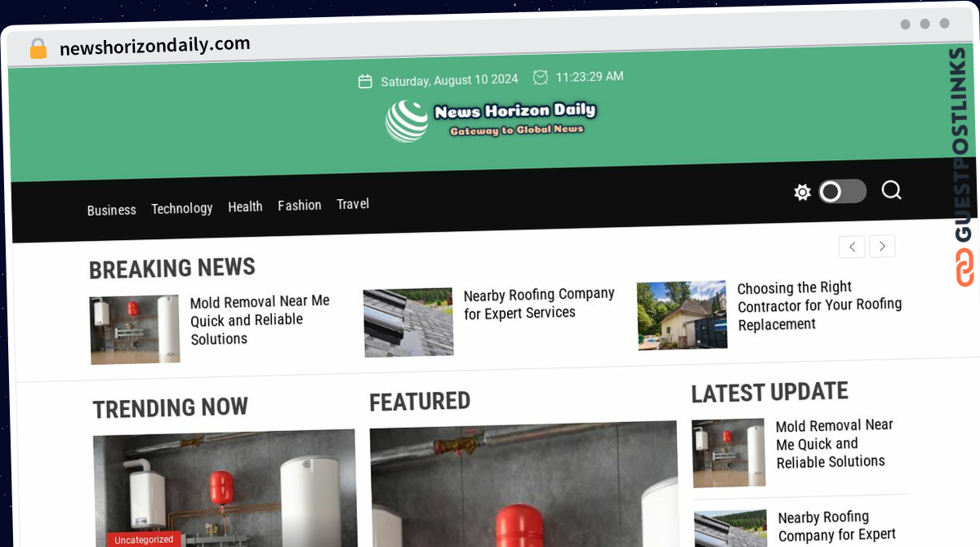Click the 'FEATURED' heading
The height and width of the screenshot is (547, 980).
pyautogui.click(x=420, y=402)
